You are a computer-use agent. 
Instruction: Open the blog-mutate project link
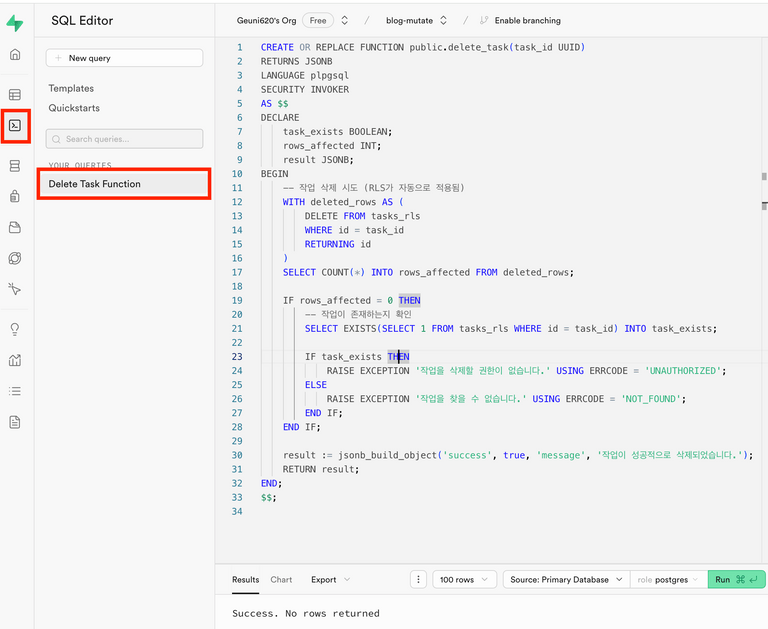click(409, 21)
